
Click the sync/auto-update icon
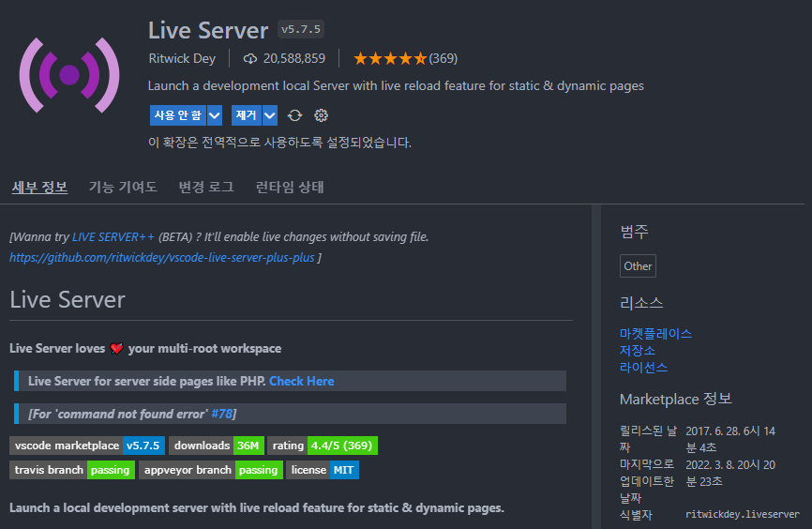[295, 115]
